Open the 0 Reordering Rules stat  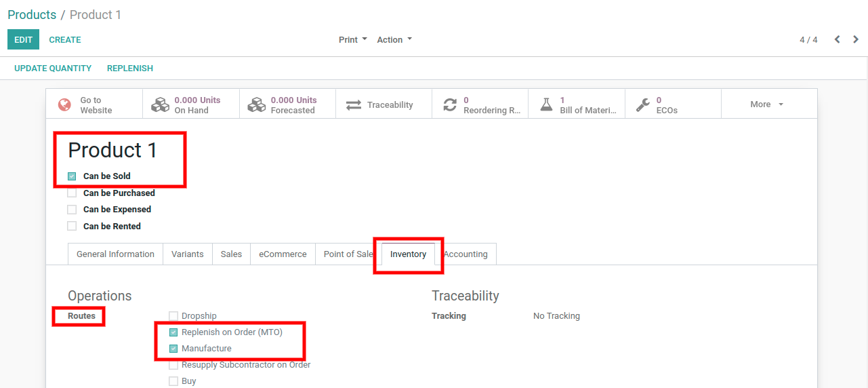480,104
